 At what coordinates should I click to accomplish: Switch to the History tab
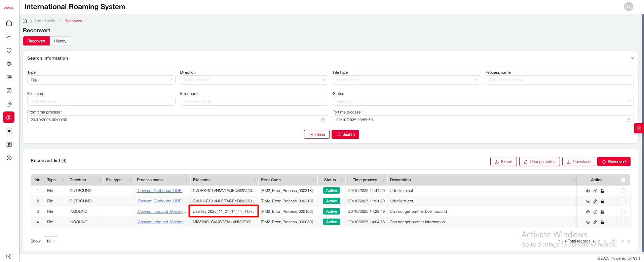[x=60, y=41]
